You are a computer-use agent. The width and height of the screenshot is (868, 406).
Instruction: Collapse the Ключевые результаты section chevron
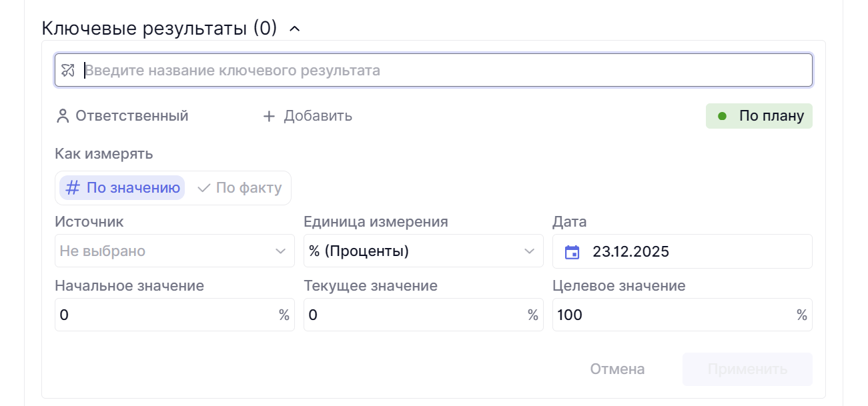tap(294, 29)
